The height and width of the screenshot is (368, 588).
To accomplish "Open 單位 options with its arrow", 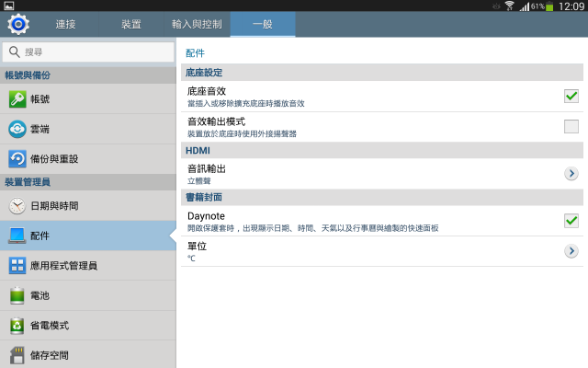I will click(571, 251).
